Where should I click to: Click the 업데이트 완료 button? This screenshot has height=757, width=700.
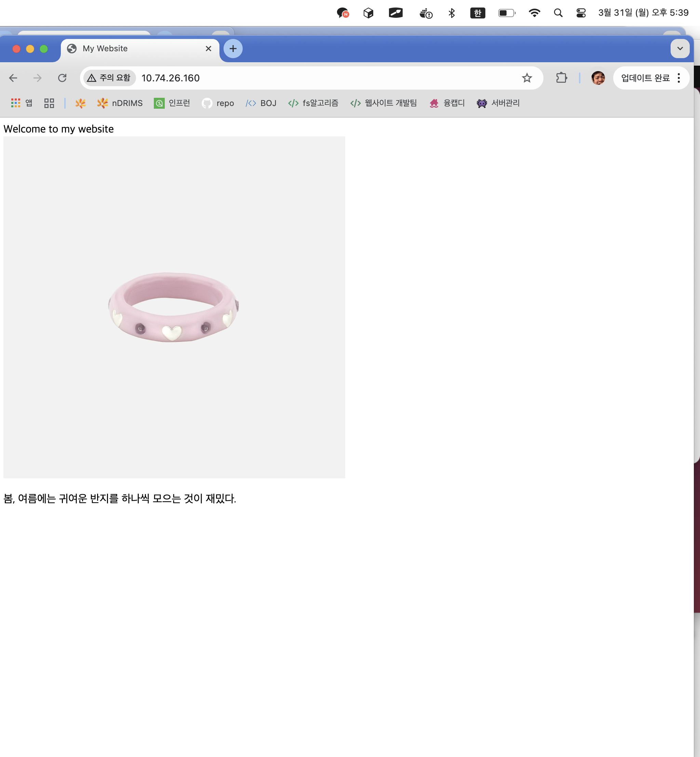[x=645, y=78]
